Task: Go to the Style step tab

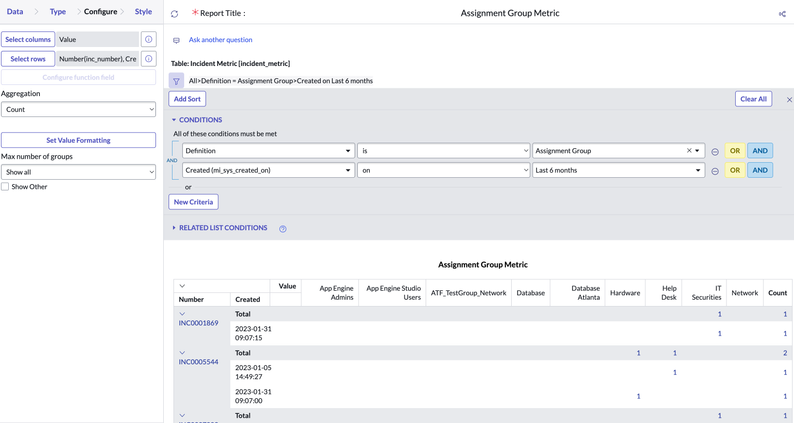Action: (143, 11)
